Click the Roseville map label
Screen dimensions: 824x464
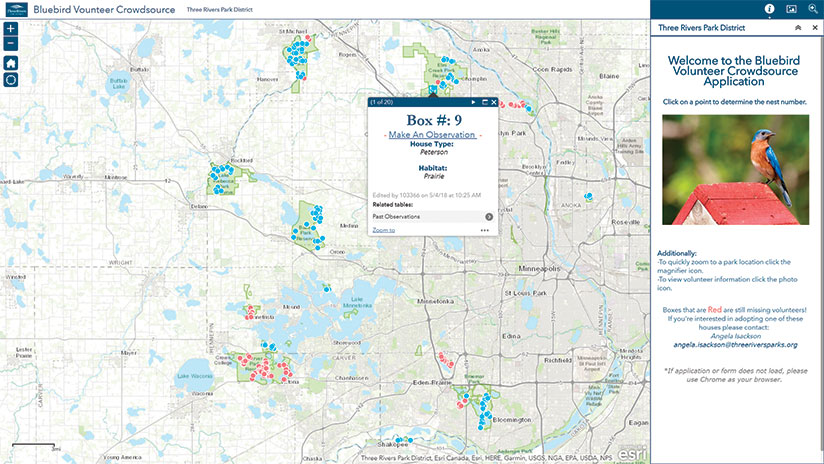click(x=625, y=222)
